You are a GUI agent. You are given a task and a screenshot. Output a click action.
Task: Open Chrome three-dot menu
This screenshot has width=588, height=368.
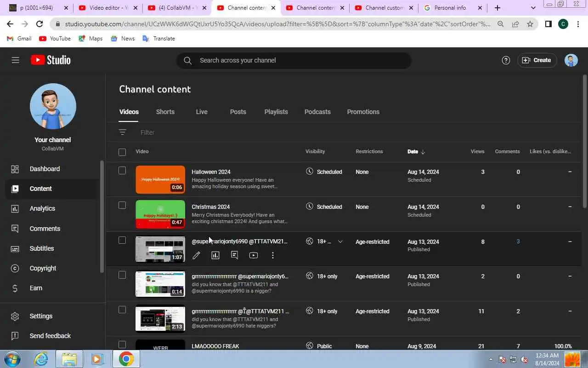(578, 24)
